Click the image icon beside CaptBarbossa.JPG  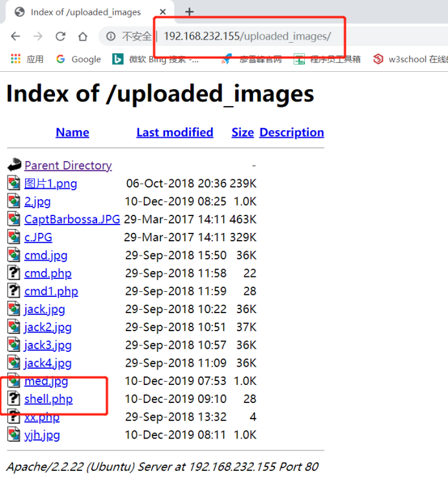pyautogui.click(x=14, y=219)
